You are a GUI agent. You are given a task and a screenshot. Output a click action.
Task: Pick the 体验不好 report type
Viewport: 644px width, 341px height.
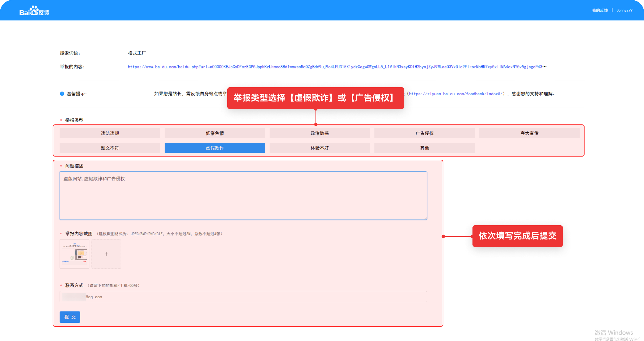click(320, 148)
